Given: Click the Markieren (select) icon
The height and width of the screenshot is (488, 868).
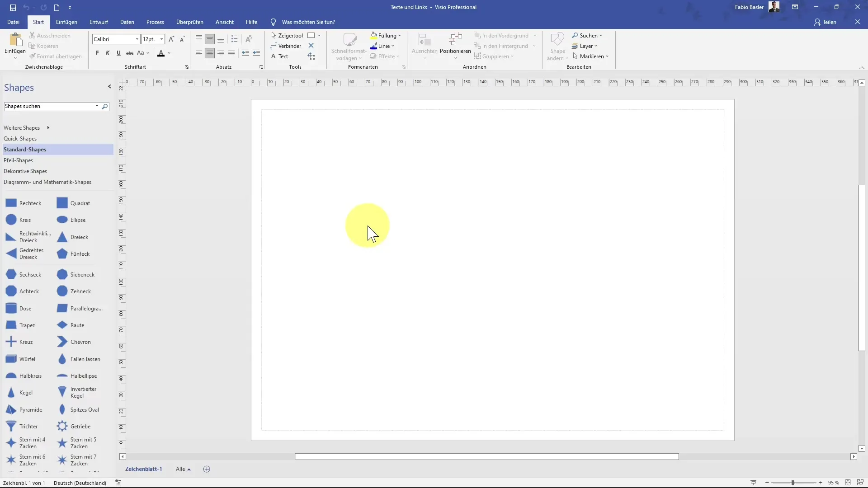Looking at the screenshot, I should tap(574, 56).
